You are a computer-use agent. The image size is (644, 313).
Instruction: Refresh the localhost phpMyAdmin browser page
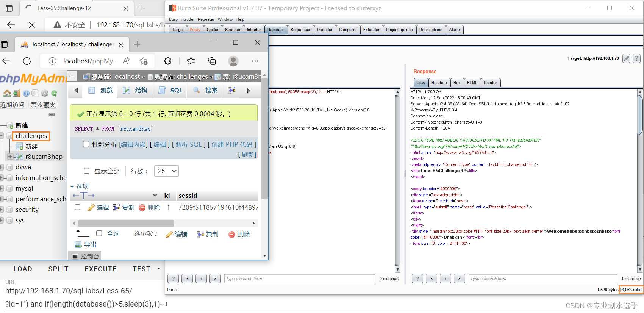point(27,61)
